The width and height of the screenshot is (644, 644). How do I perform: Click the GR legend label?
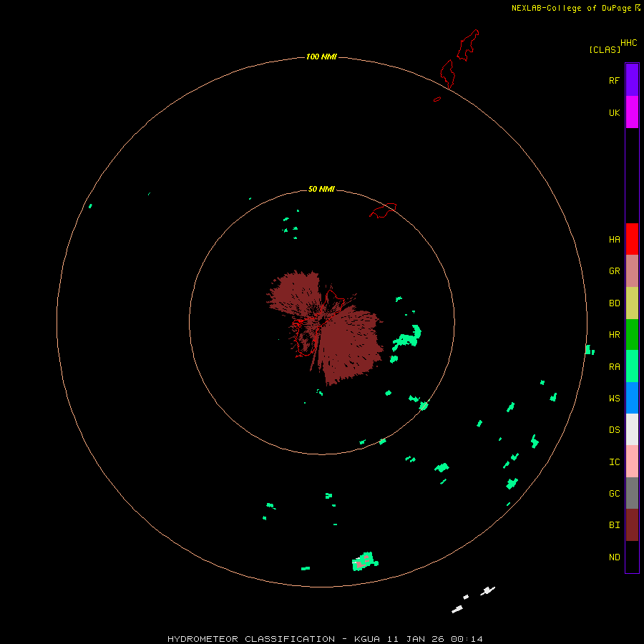tap(614, 271)
